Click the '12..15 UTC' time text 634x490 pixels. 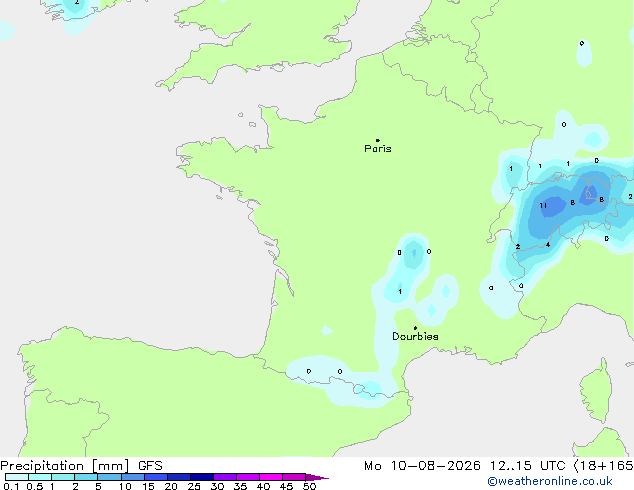coord(528,466)
